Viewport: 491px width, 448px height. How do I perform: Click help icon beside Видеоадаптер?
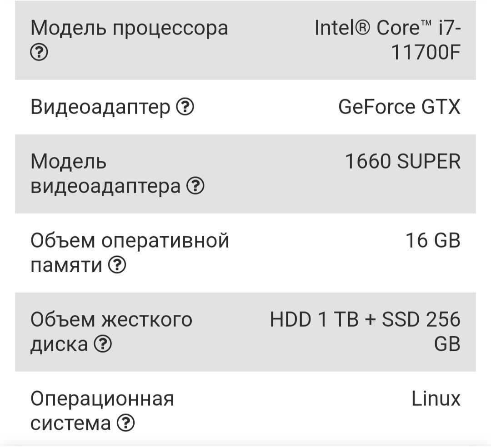185,107
